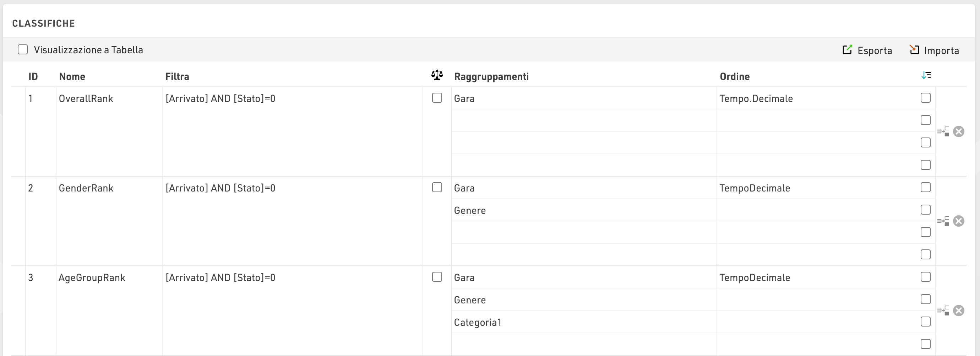Click the copy icon for AgeGroupRank
The width and height of the screenshot is (980, 356).
943,311
